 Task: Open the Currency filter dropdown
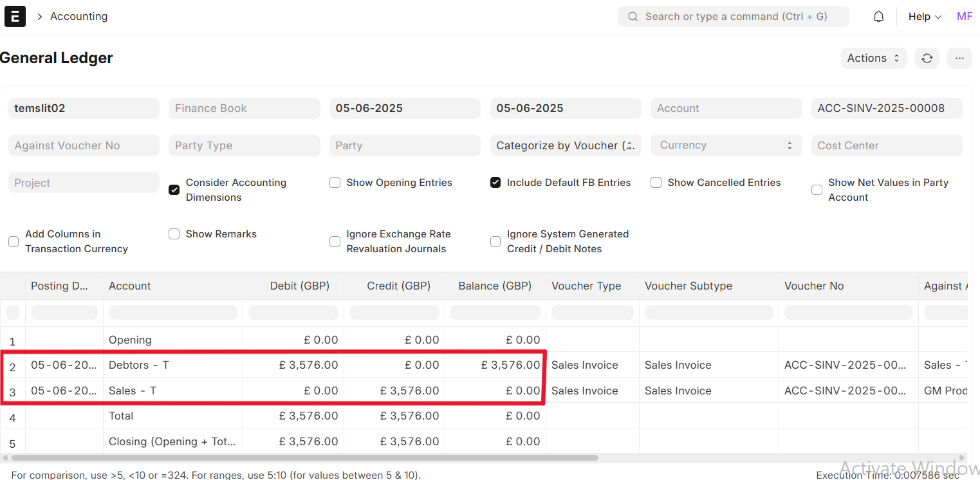click(x=726, y=145)
